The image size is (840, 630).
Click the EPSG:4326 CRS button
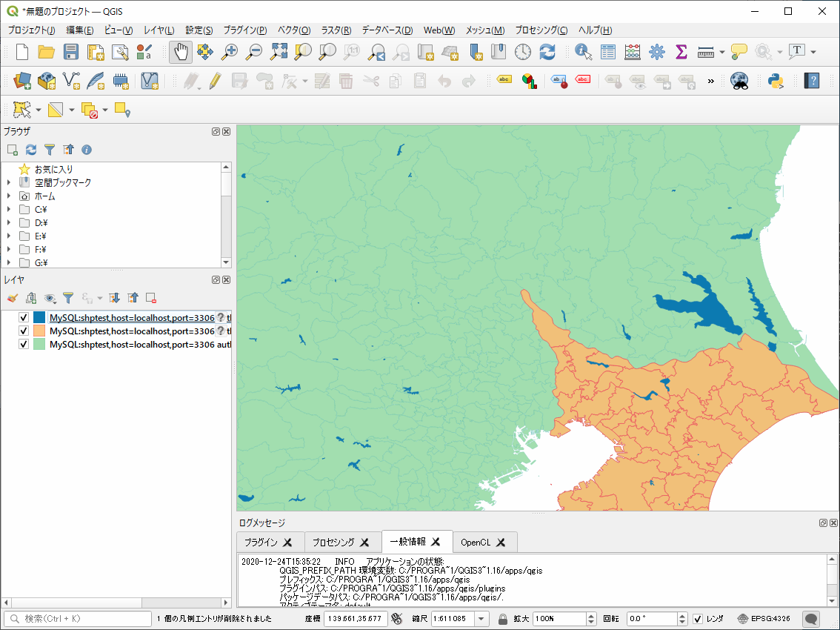[764, 619]
